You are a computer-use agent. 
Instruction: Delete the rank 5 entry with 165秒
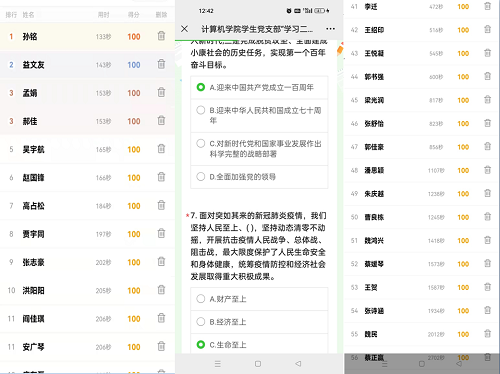(161, 148)
